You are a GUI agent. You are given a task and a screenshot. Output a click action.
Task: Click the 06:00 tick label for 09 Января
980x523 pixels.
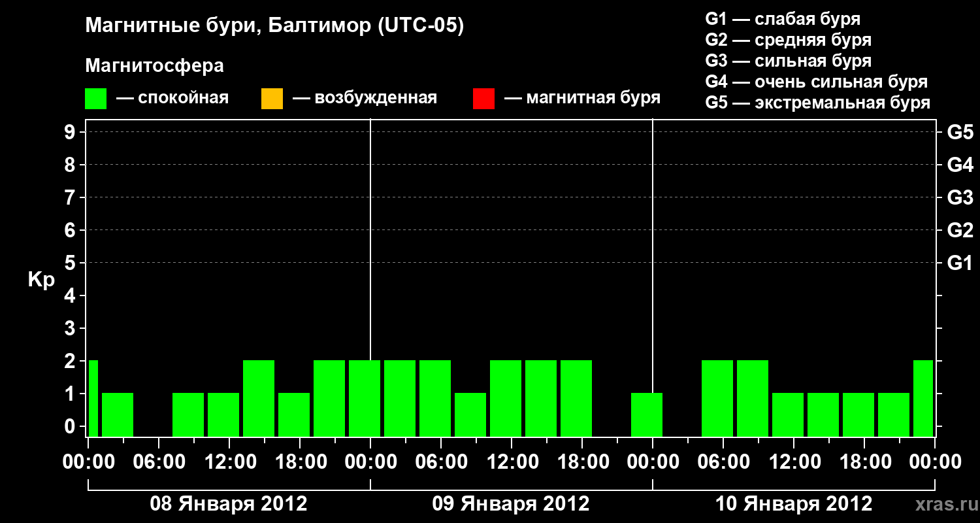tap(440, 462)
